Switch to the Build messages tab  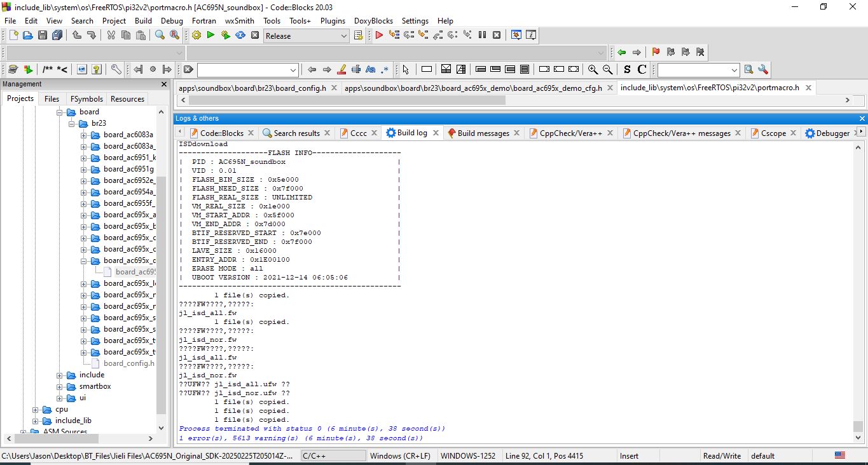pyautogui.click(x=483, y=133)
